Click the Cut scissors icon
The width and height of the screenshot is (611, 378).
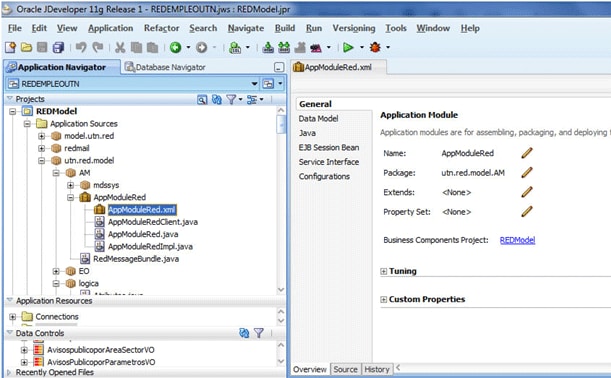point(120,48)
